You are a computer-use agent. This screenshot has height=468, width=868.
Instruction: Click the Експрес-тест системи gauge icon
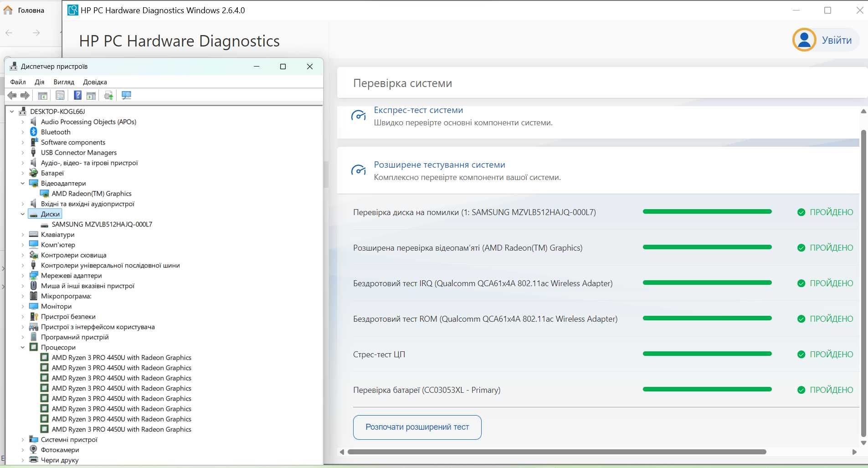point(359,115)
